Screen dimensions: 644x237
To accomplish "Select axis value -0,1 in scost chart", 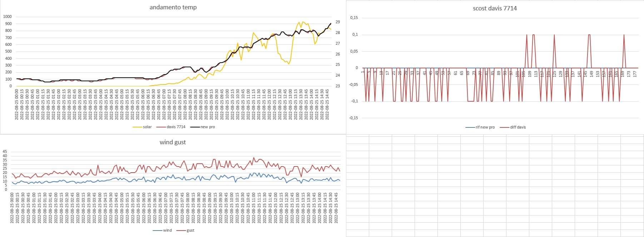I will pos(354,101).
